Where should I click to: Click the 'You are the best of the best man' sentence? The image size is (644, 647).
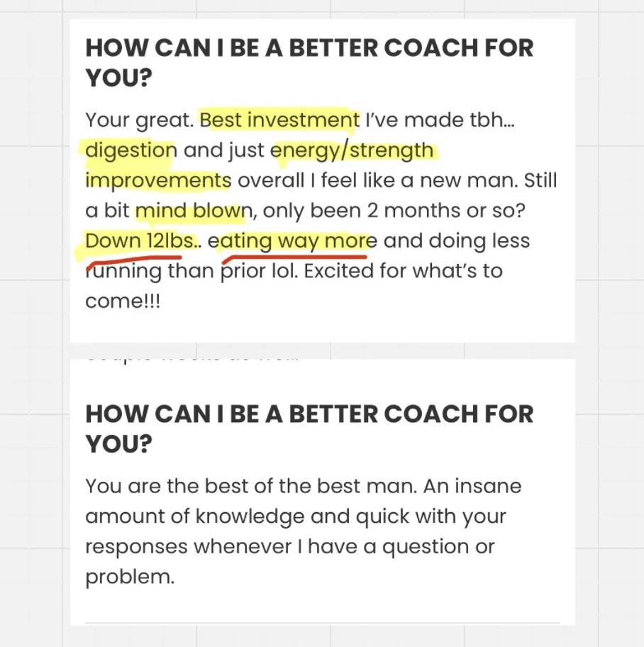[x=251, y=486]
